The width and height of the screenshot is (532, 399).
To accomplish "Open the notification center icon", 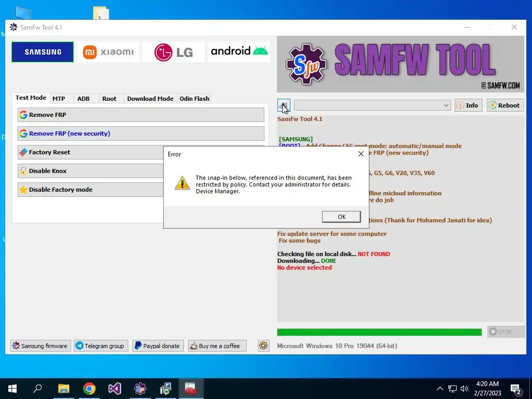I will point(516,389).
